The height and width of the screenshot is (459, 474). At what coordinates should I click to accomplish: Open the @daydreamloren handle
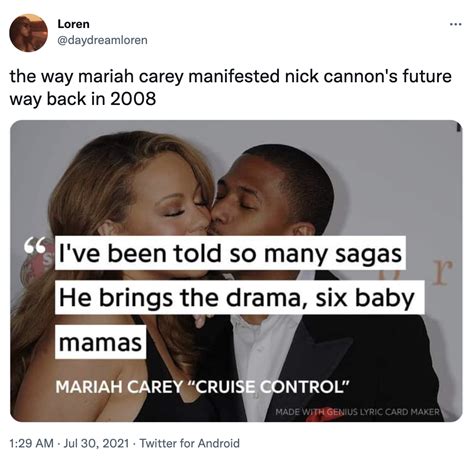coord(102,40)
